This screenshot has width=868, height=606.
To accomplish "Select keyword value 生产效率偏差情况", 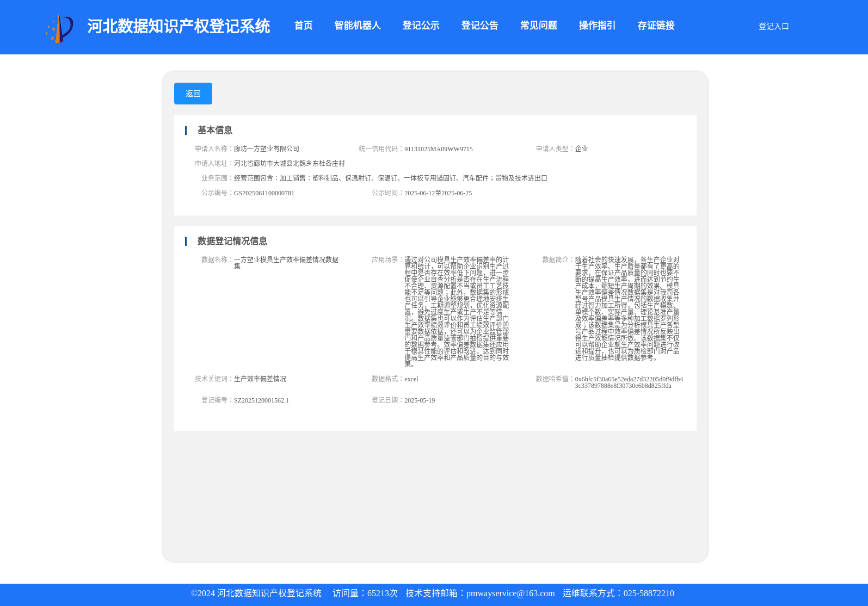I will [x=260, y=379].
